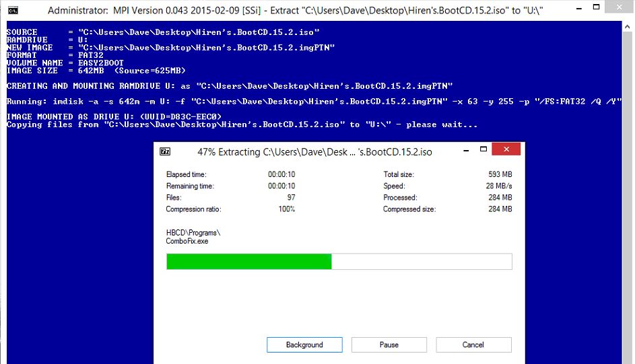Image resolution: width=635 pixels, height=364 pixels.
Task: Click the Speed value 28 MB/s
Action: coord(500,186)
